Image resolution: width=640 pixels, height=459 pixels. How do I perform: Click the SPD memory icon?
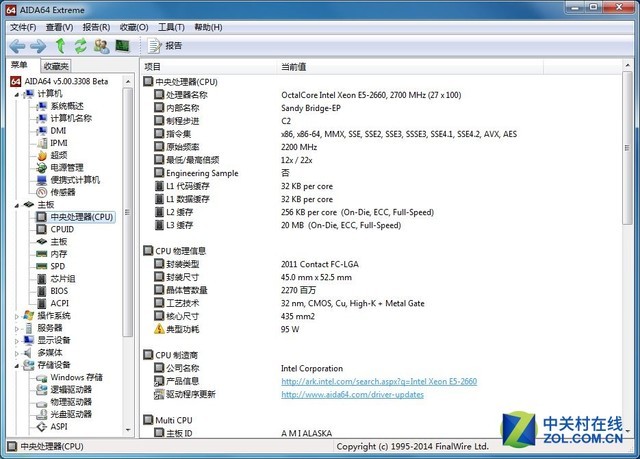click(42, 266)
